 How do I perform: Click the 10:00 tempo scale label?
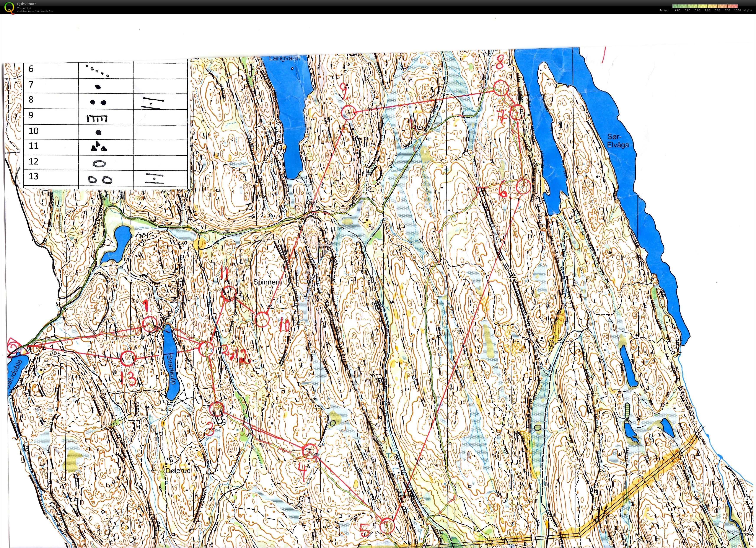tap(737, 10)
